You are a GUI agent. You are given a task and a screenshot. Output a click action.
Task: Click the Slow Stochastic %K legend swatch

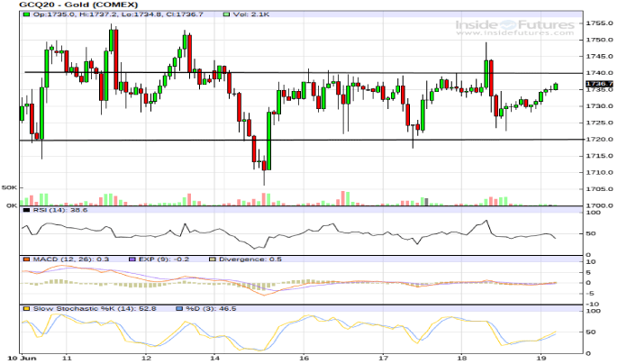point(27,308)
